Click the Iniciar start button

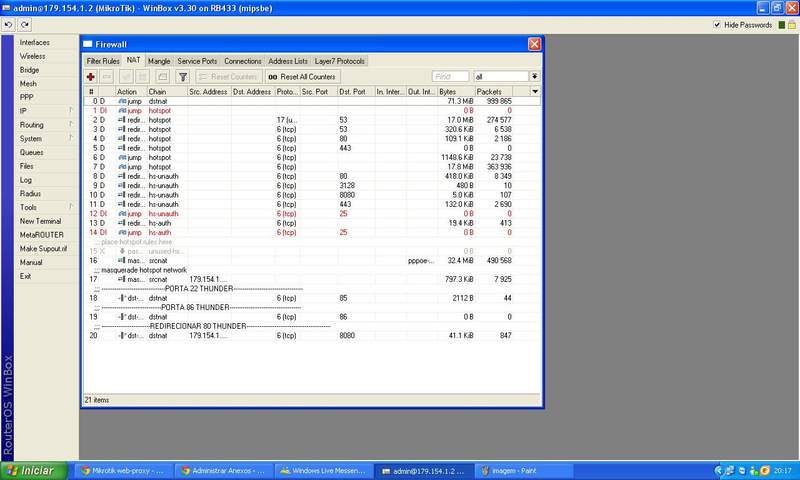[x=34, y=470]
